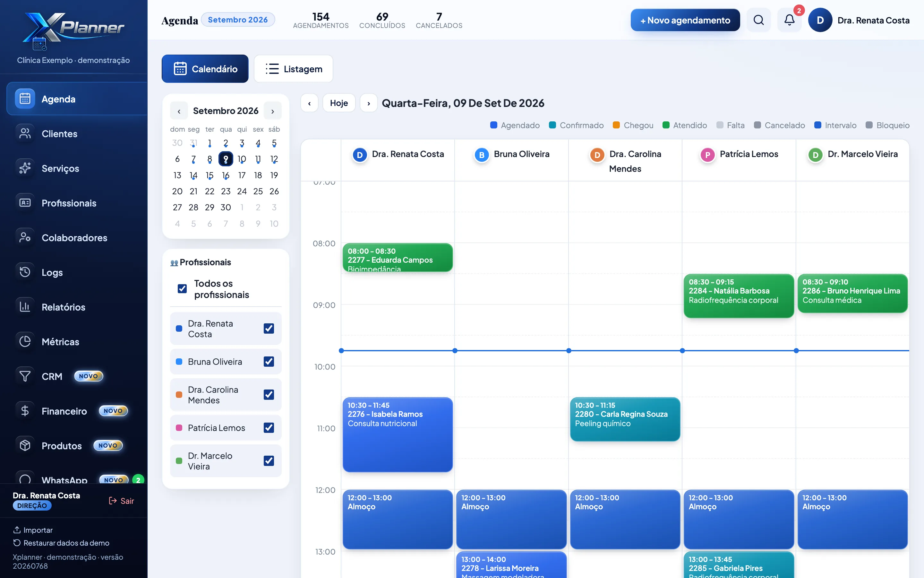This screenshot has width=924, height=578.
Task: Click the Dra. Renata Costa header avatar
Action: tap(820, 20)
